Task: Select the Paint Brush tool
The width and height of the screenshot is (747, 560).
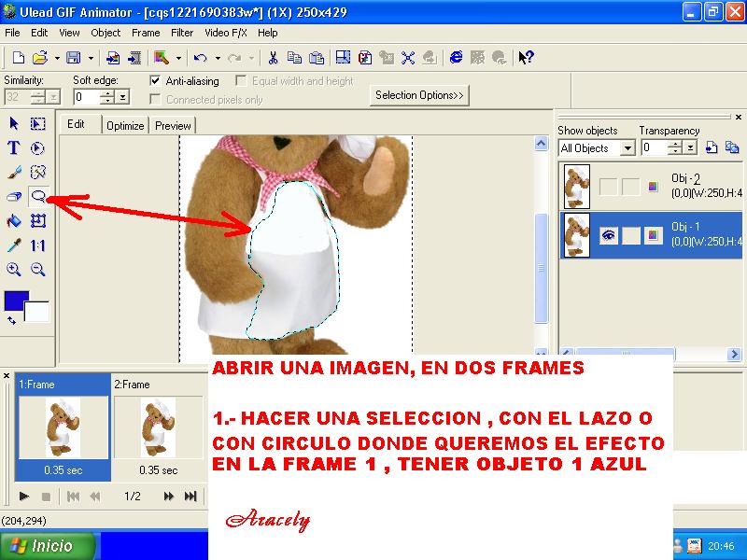Action: click(x=14, y=172)
